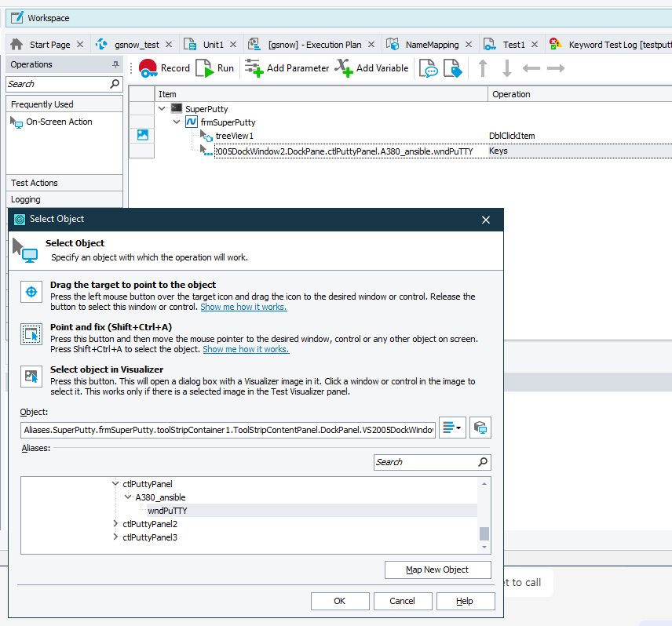Open Point and fix 'Show me how it works' link

[x=246, y=349]
